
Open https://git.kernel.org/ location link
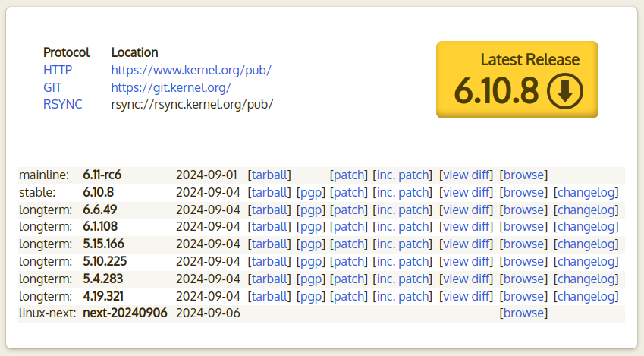pos(171,87)
